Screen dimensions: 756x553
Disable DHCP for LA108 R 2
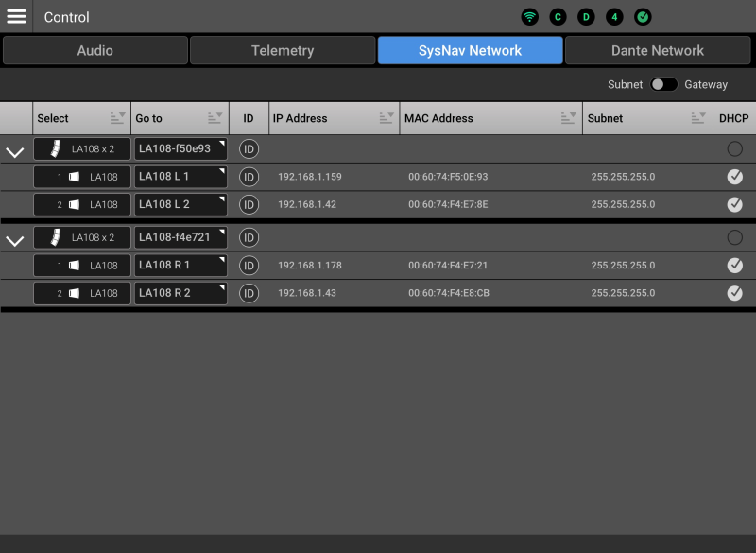734,293
